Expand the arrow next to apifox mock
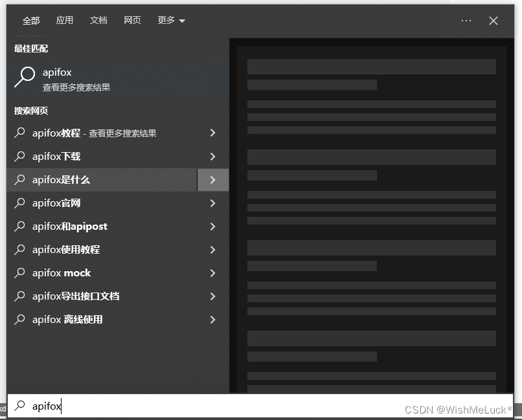The height and width of the screenshot is (420, 522). coord(213,272)
